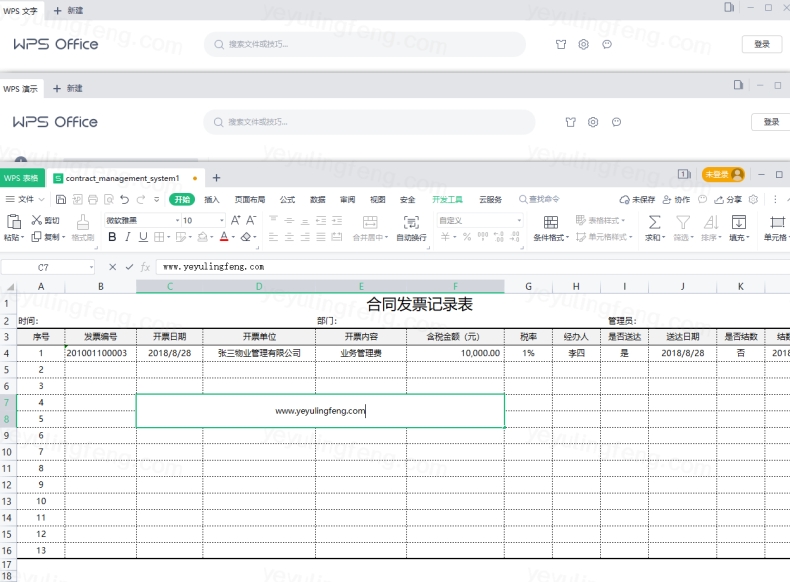Click the Cut (剪切) scissors icon
The width and height of the screenshot is (790, 582).
point(37,220)
